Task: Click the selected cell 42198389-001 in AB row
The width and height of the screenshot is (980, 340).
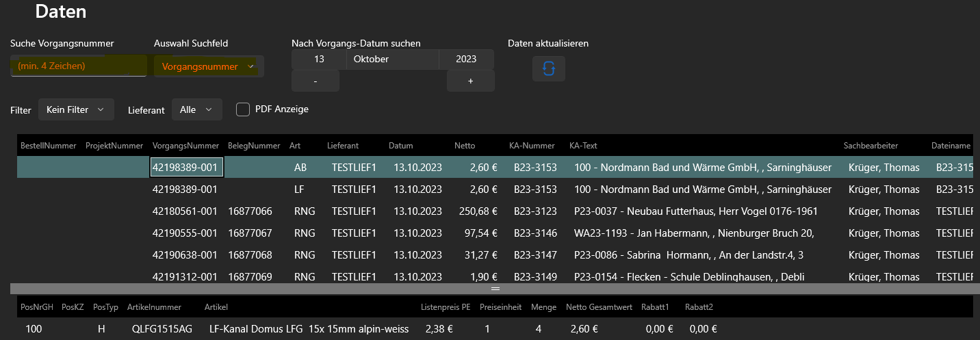Action: 186,168
